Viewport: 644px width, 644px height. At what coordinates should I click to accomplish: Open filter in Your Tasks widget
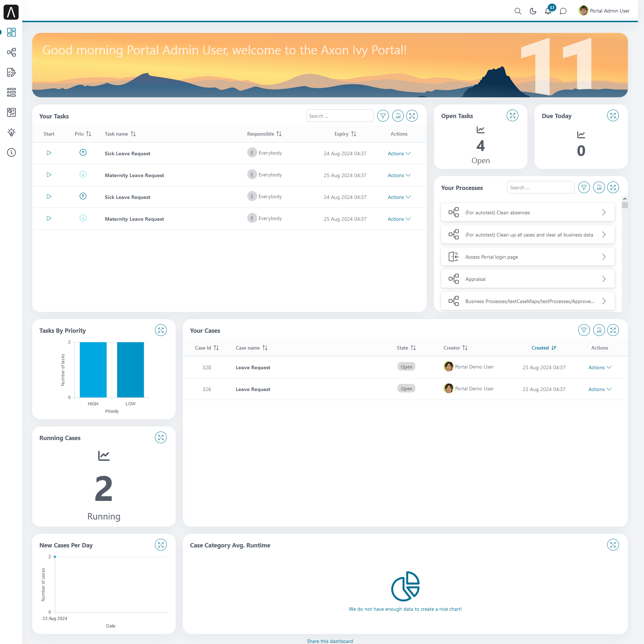(x=383, y=116)
